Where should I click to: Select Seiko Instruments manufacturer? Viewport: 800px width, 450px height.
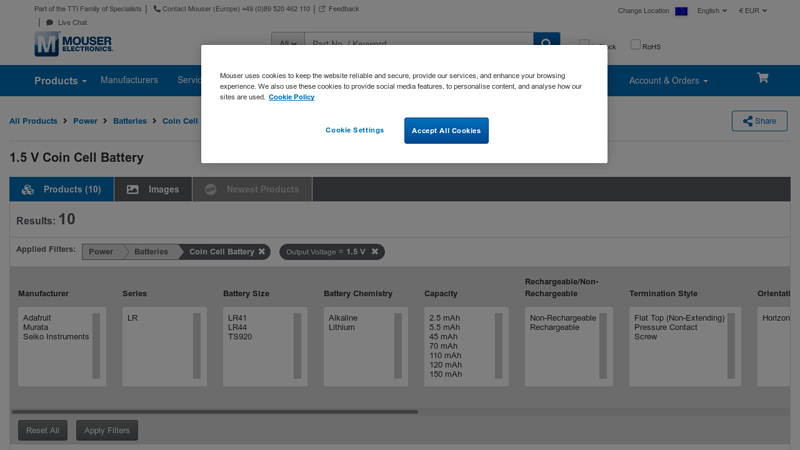coord(56,337)
